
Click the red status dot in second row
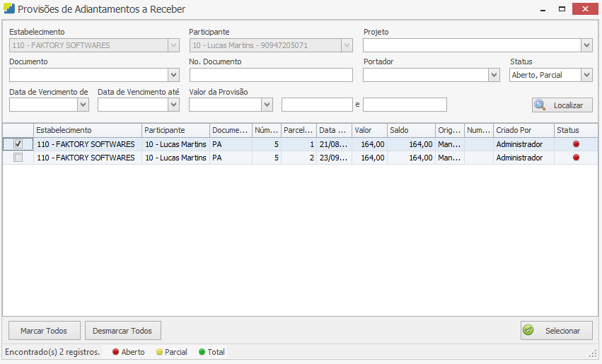[x=576, y=158]
